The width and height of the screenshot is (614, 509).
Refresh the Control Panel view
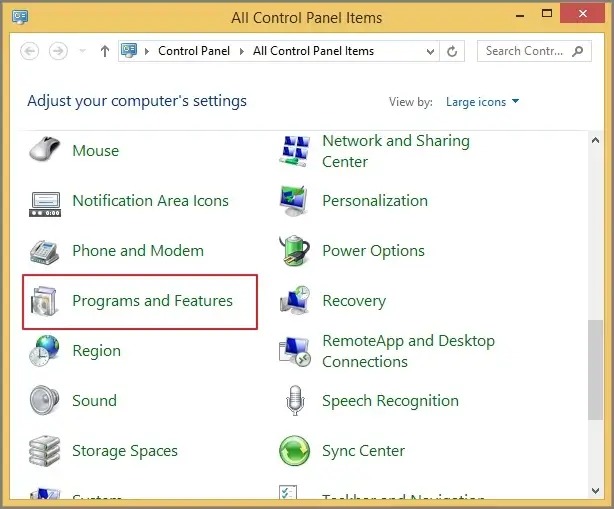pos(452,51)
